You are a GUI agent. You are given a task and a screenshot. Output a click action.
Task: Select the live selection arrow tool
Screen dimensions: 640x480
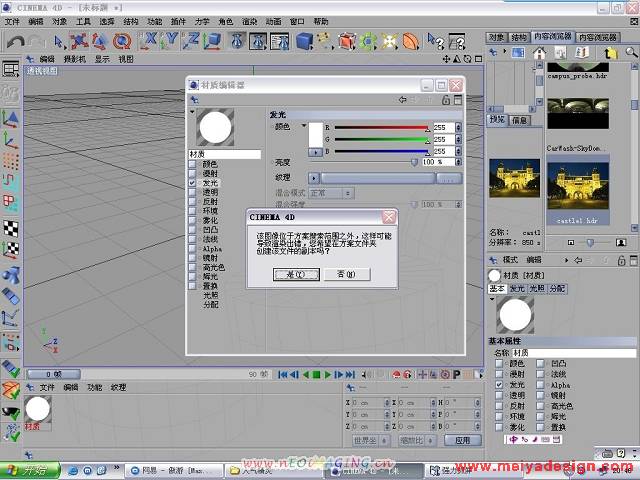pos(59,41)
